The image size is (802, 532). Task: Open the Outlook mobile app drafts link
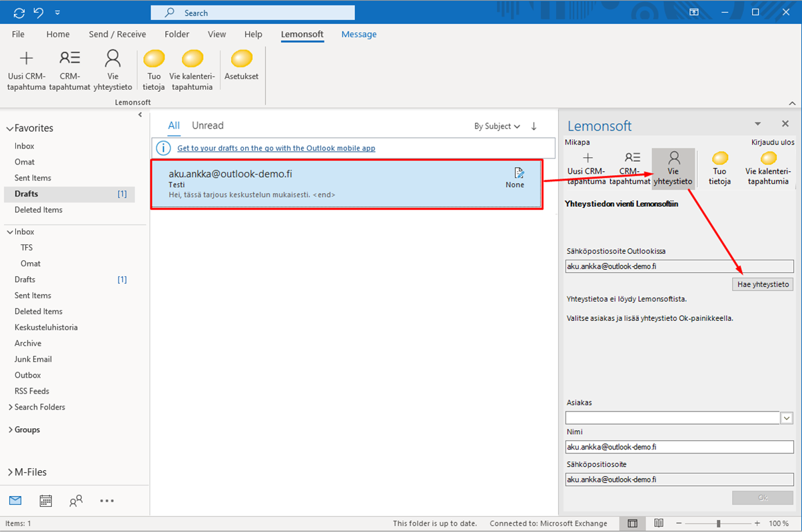(x=276, y=148)
